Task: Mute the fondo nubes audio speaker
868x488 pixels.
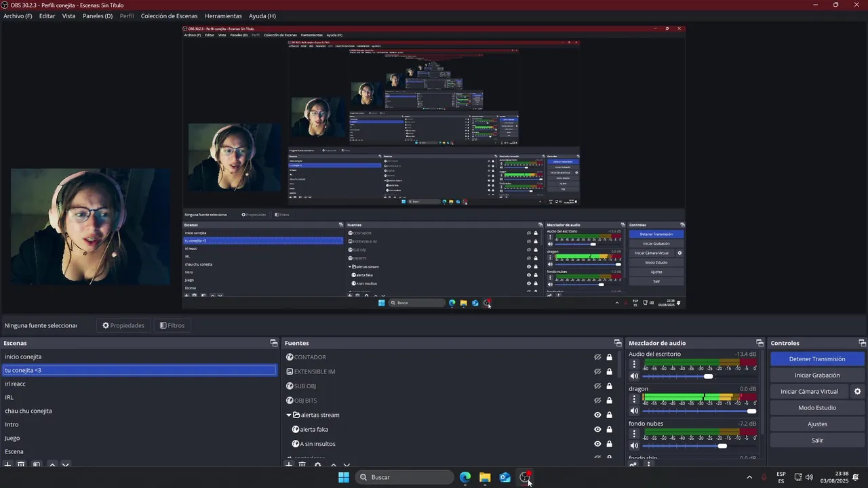Action: 634,445
